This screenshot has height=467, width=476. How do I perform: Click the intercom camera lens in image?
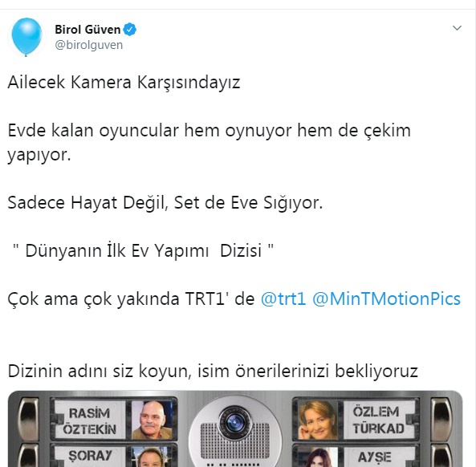(234, 420)
